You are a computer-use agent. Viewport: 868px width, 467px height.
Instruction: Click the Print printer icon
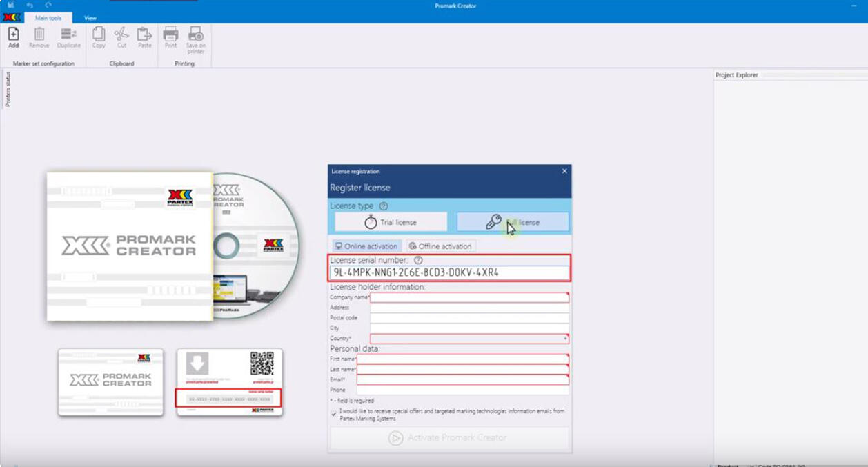click(x=170, y=34)
